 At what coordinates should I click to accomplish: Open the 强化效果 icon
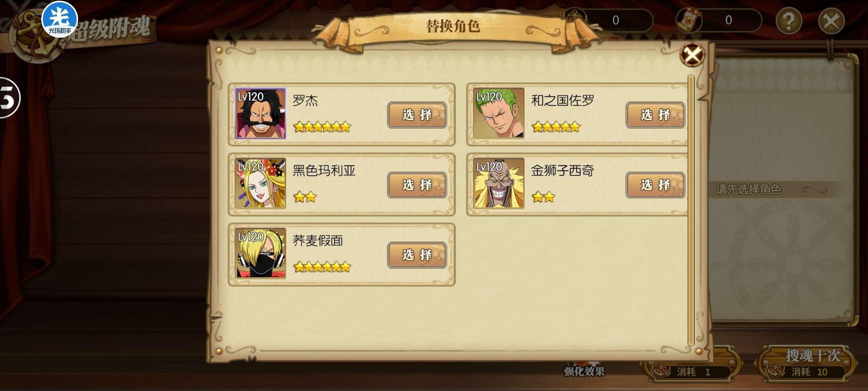584,369
